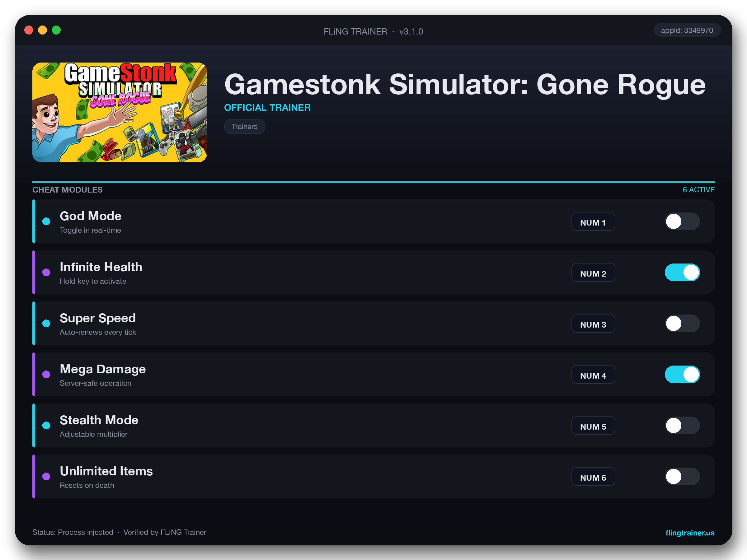This screenshot has width=747, height=560.
Task: Click the 'Toggle in real-time' description
Action: (x=90, y=230)
